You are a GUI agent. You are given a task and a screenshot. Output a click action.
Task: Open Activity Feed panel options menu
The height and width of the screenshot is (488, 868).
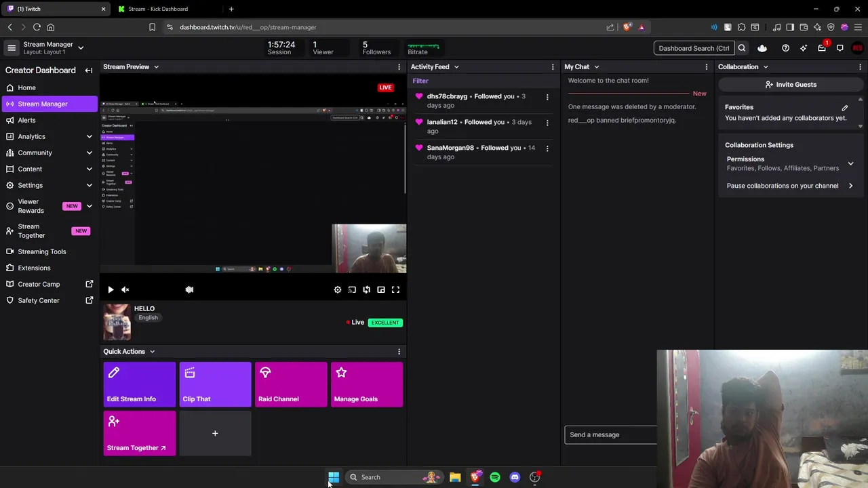point(553,67)
